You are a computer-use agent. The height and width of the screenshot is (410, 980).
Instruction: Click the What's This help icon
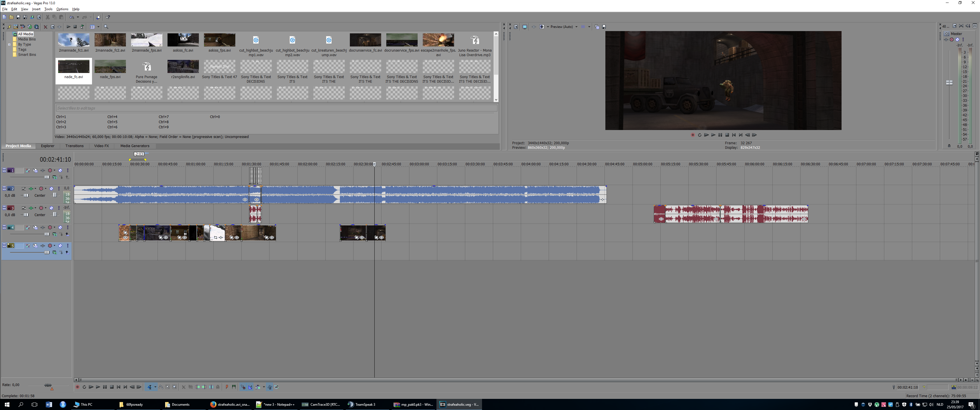(x=108, y=17)
